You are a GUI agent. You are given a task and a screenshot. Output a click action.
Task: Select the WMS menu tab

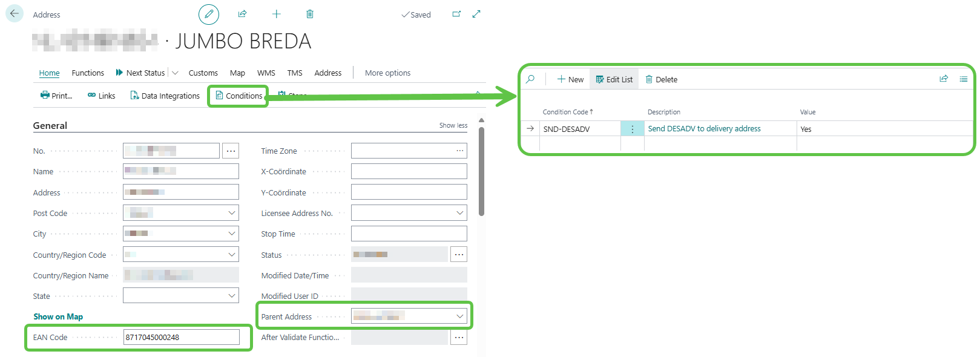coord(266,73)
